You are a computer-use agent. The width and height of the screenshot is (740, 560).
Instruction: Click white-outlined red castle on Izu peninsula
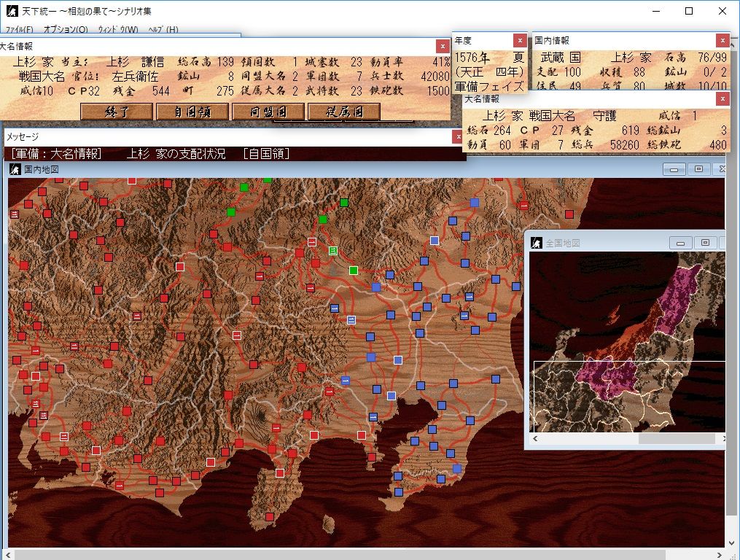pyautogui.click(x=280, y=473)
